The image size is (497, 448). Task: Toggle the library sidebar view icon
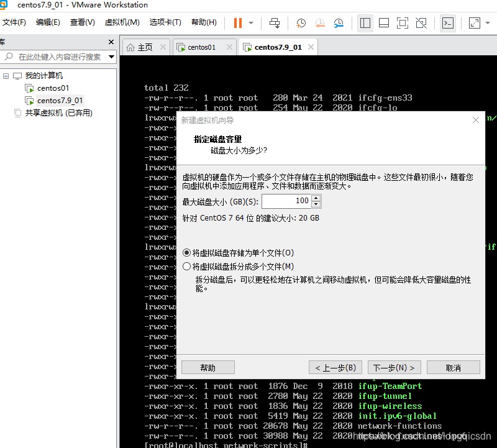[365, 23]
